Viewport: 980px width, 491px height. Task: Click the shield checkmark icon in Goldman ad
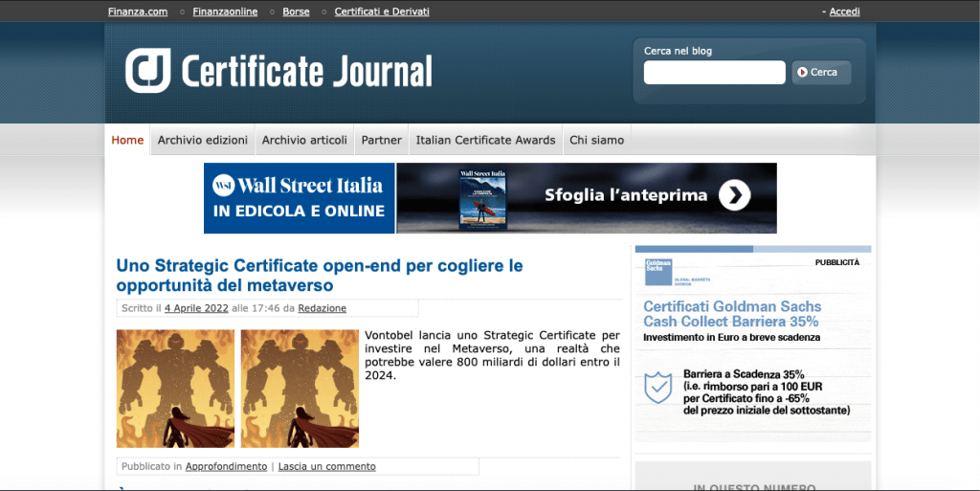tap(658, 388)
